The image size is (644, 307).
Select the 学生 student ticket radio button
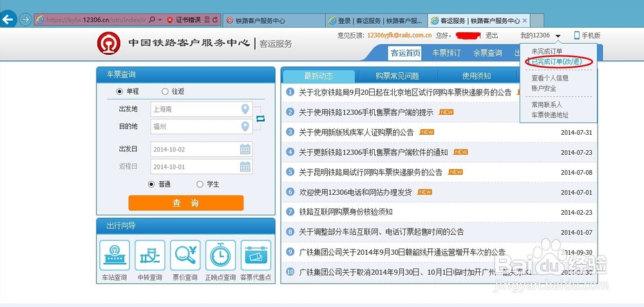[200, 184]
